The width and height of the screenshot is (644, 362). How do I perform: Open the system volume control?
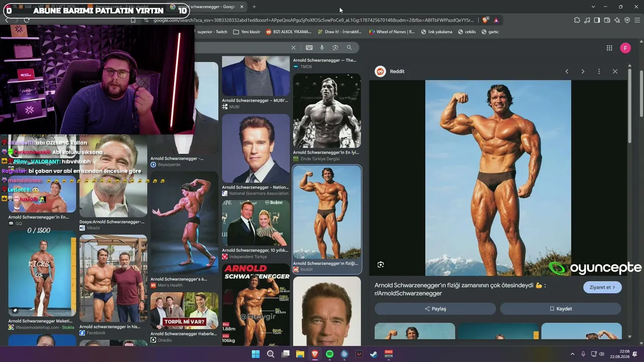coord(602,354)
